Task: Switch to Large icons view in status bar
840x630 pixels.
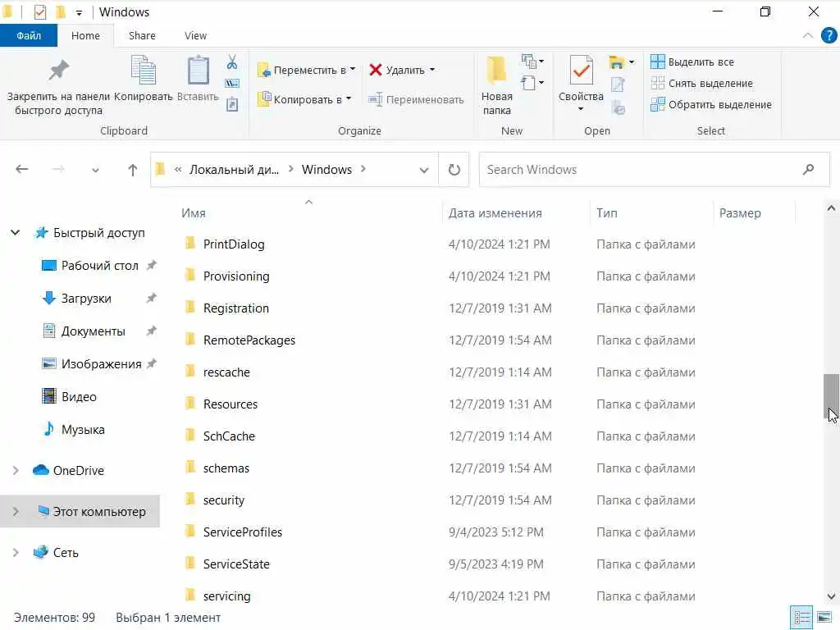Action: click(824, 617)
